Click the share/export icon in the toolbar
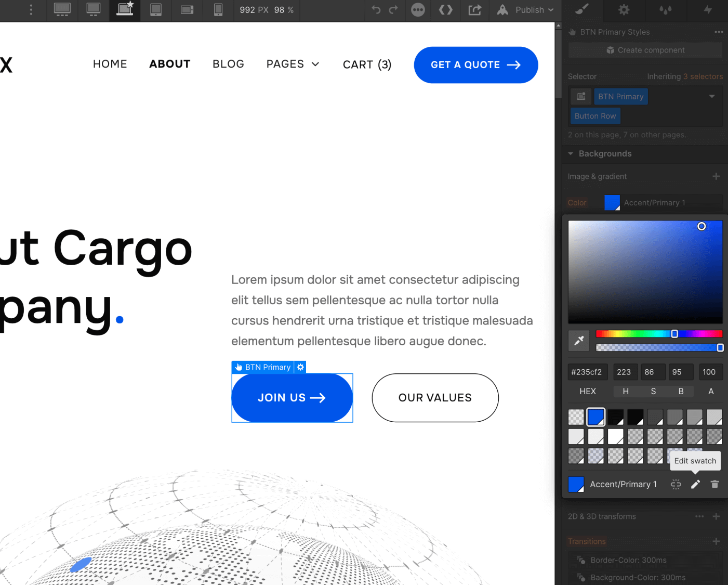The height and width of the screenshot is (585, 728). click(474, 10)
